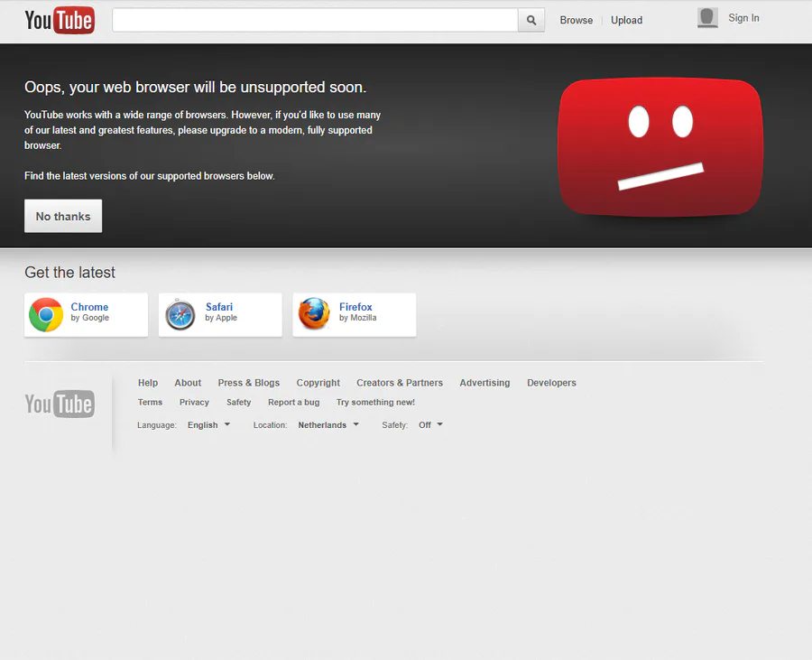Screen dimensions: 812x660
Task: Open the Try something new! link
Action: click(x=375, y=402)
